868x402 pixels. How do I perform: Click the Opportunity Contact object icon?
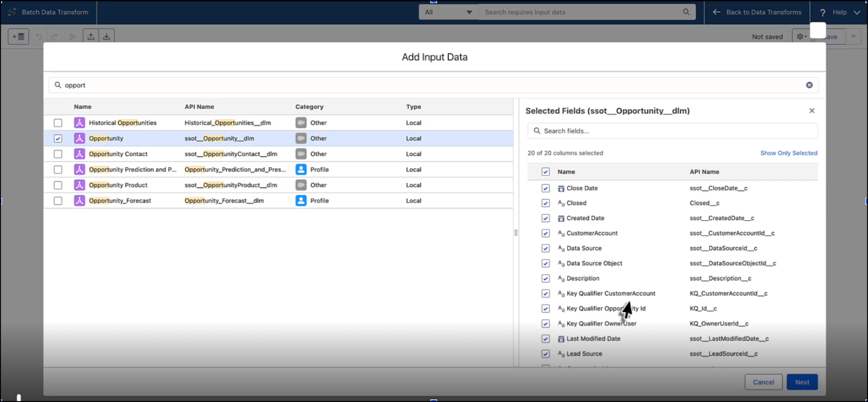(79, 154)
